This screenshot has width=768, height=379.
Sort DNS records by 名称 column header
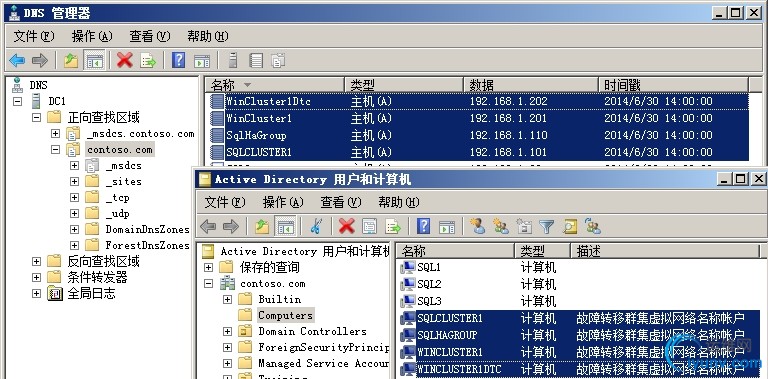click(275, 85)
